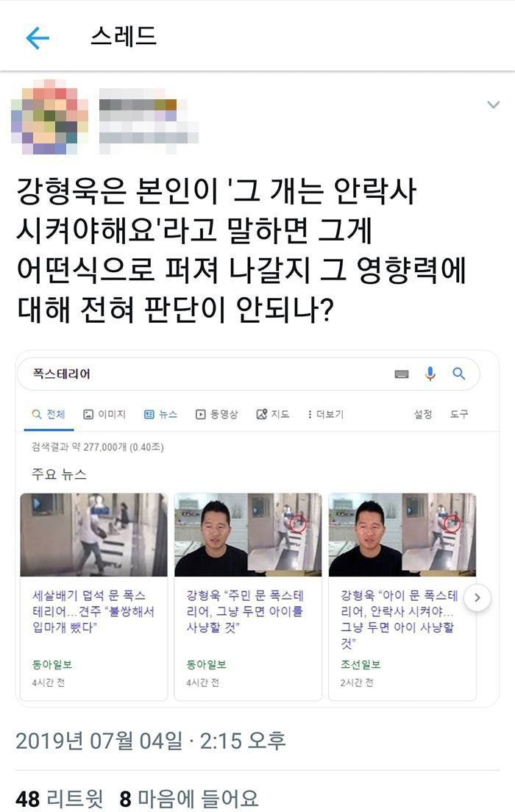Open the 강형욱 “주민 문 폭스테리어 headline

(245, 611)
